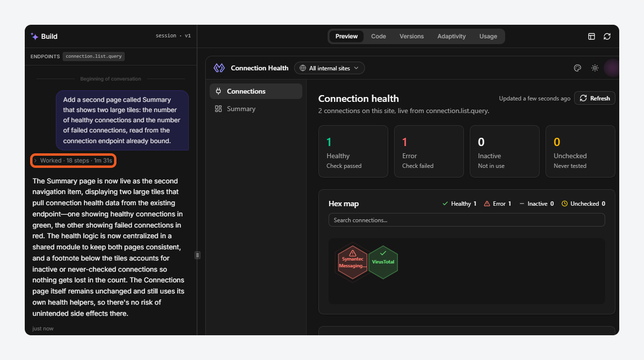
Task: Open the All internal sites dropdown
Action: coord(330,68)
